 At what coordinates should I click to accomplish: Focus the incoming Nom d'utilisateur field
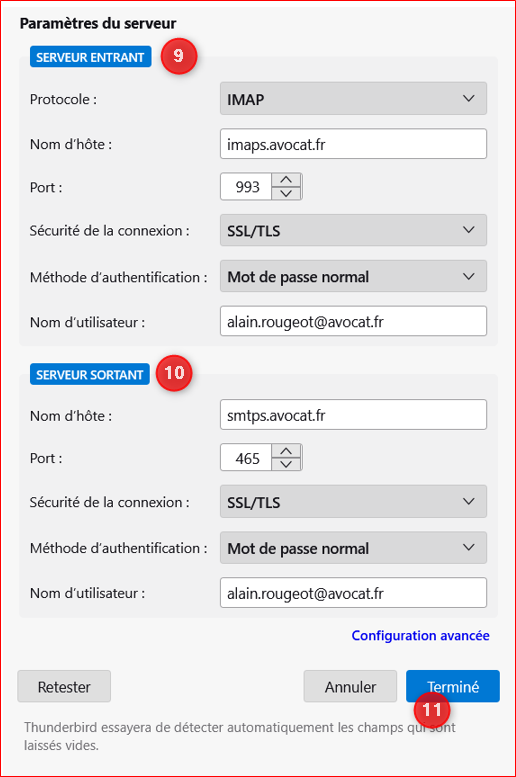pyautogui.click(x=353, y=321)
